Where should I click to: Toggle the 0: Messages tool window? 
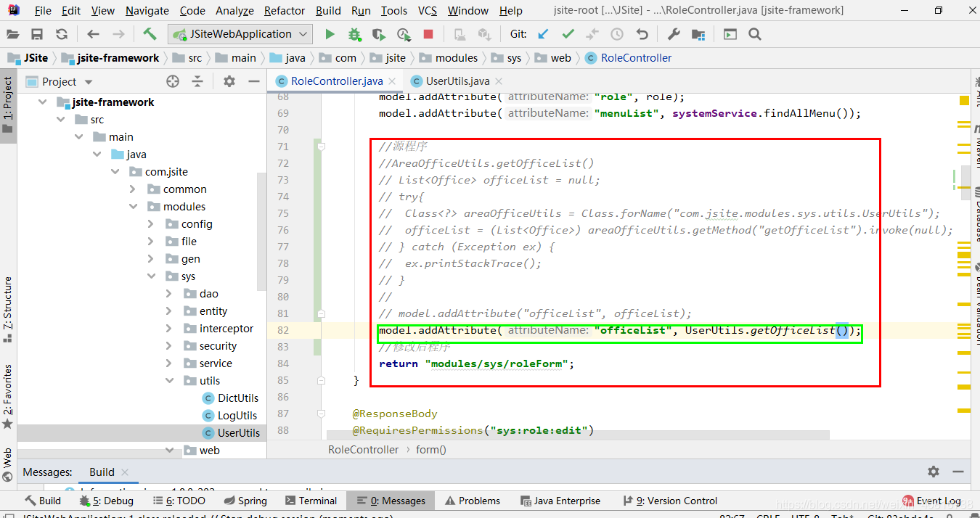point(391,501)
